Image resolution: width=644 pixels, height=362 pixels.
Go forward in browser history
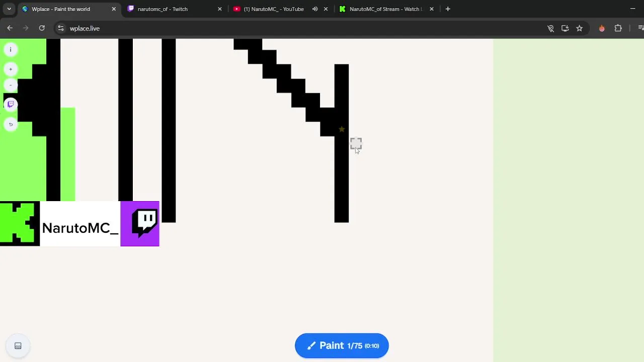pyautogui.click(x=26, y=29)
